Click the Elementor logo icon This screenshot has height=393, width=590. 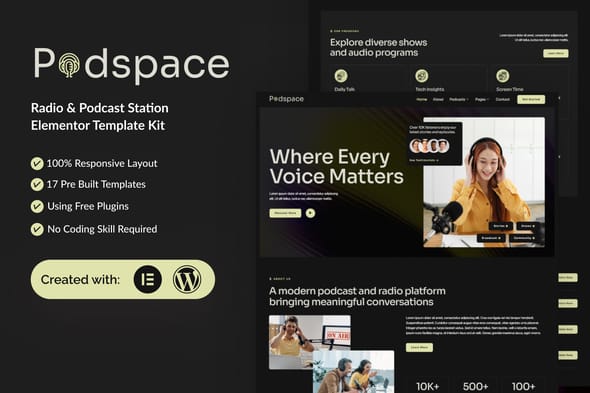(148, 279)
